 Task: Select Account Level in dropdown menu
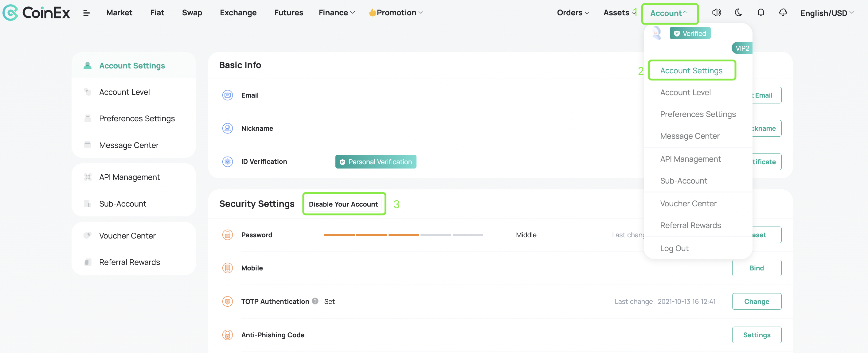tap(685, 92)
